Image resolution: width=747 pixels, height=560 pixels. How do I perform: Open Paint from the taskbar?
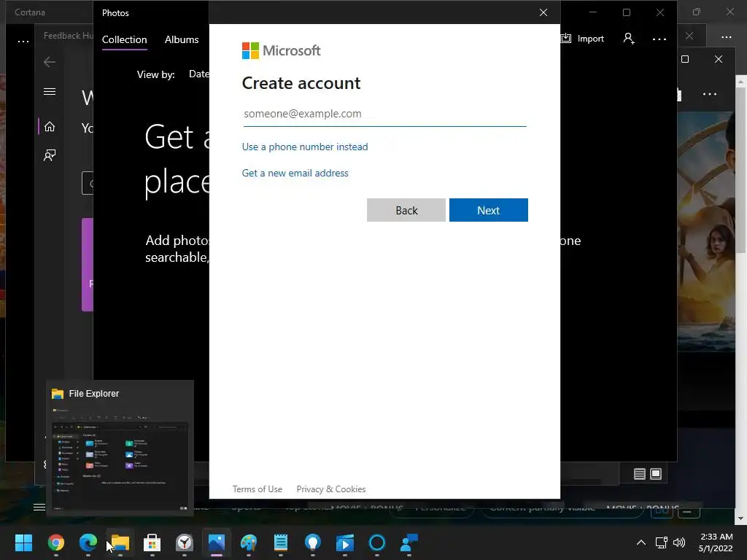[249, 542]
